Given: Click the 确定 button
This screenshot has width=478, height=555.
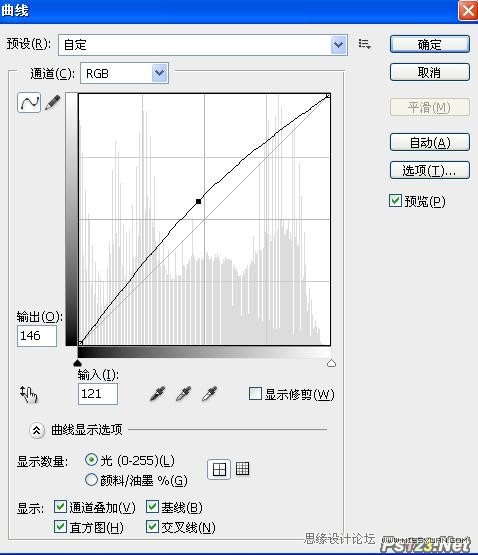Looking at the screenshot, I should click(430, 44).
